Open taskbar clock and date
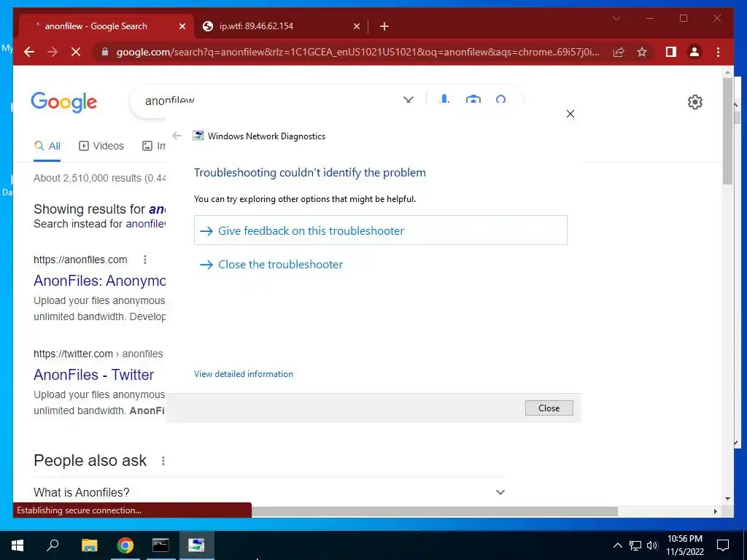Viewport: 747px width, 560px height. tap(685, 545)
